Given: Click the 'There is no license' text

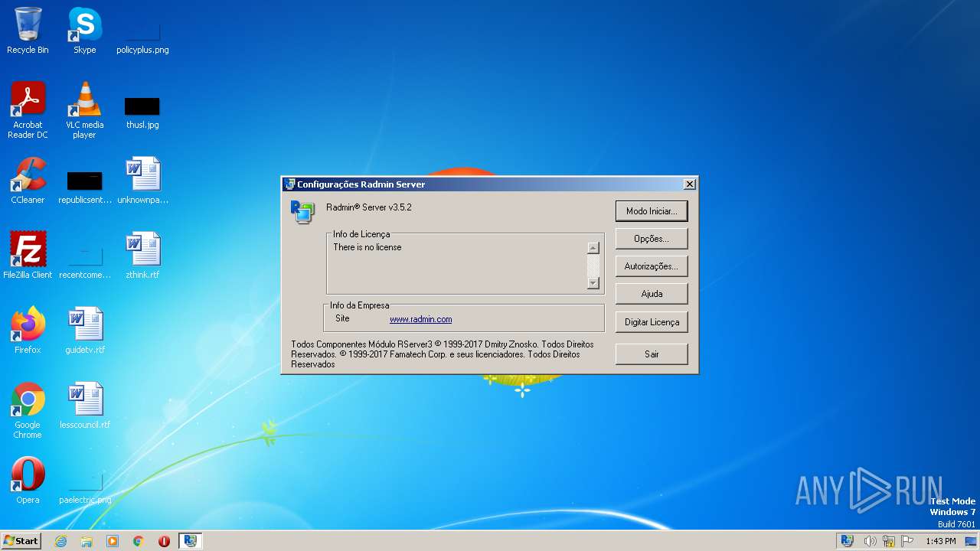Looking at the screenshot, I should 367,247.
